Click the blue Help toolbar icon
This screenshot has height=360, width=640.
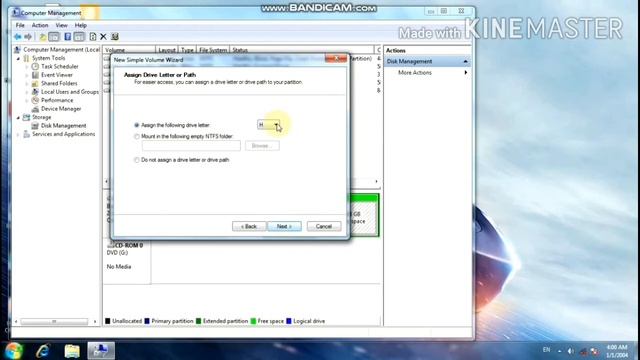68,37
